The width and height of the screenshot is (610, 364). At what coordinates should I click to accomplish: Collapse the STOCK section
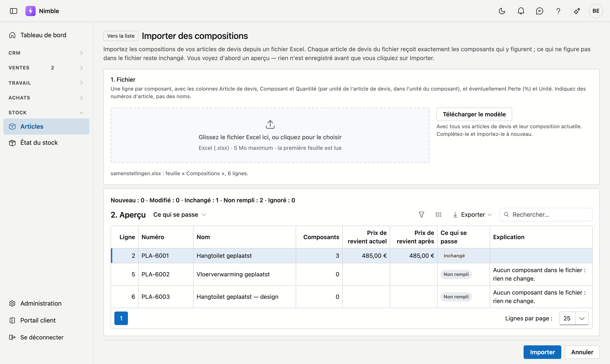pyautogui.click(x=46, y=113)
